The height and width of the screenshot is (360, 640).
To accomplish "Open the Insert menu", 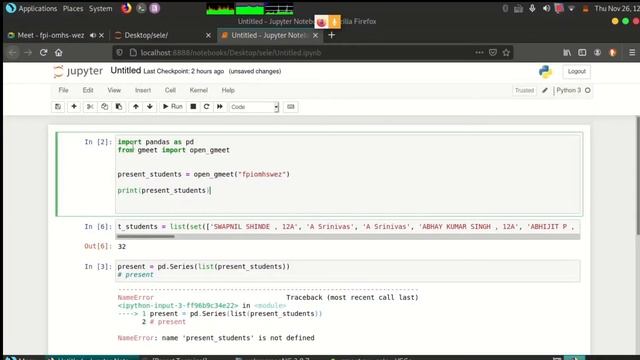I will tap(143, 90).
